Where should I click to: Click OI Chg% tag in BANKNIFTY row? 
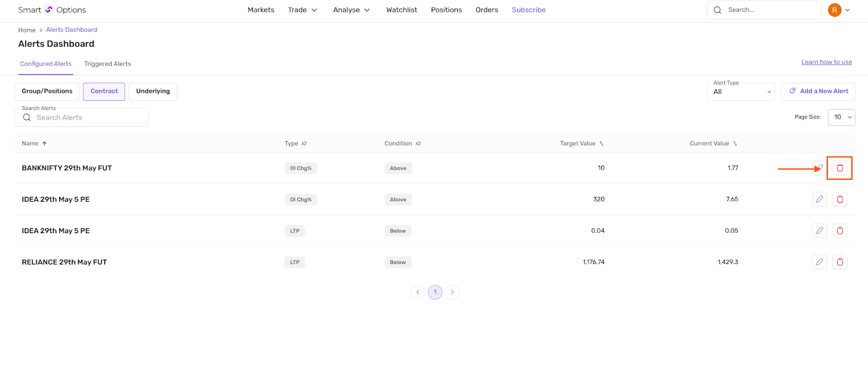(x=301, y=168)
